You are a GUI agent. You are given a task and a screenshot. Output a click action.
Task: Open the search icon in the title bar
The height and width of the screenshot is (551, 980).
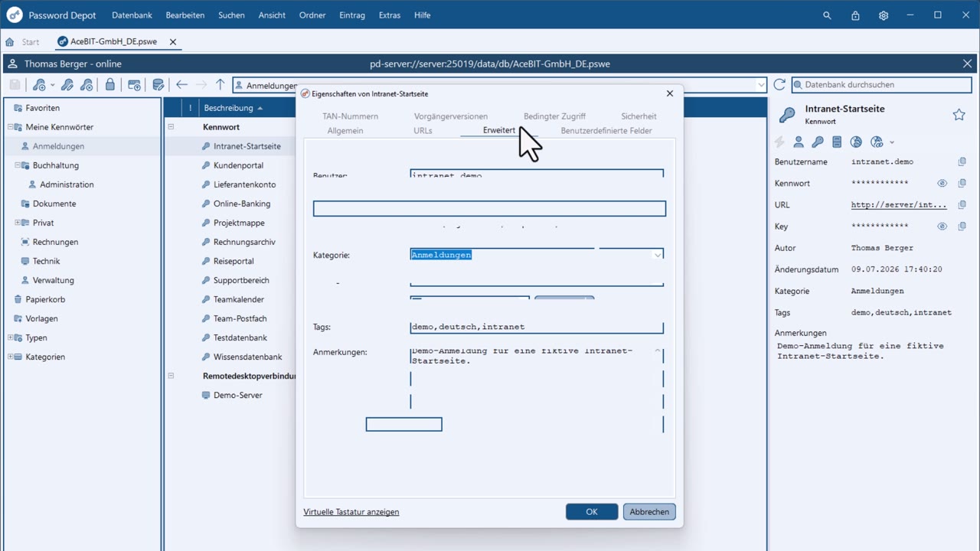[827, 15]
